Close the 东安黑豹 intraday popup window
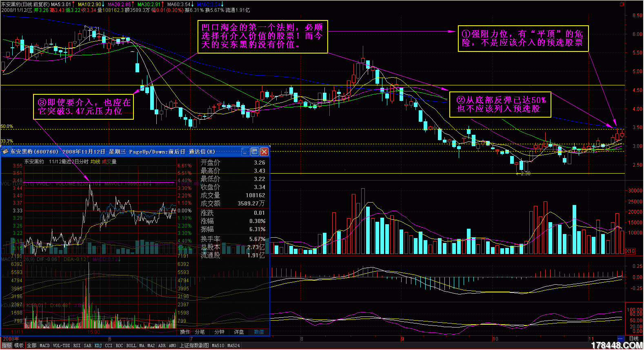Screen dimensions: 644x350 (x=264, y=152)
